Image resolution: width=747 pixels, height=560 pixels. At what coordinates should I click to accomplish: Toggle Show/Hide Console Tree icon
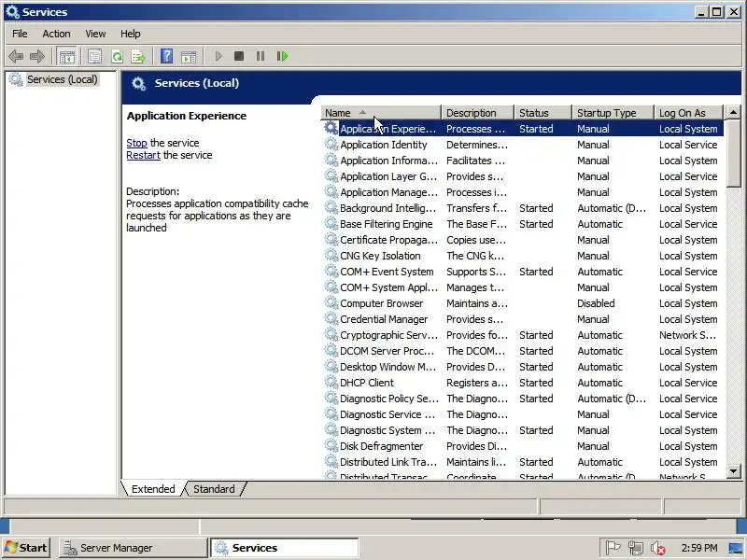click(66, 56)
